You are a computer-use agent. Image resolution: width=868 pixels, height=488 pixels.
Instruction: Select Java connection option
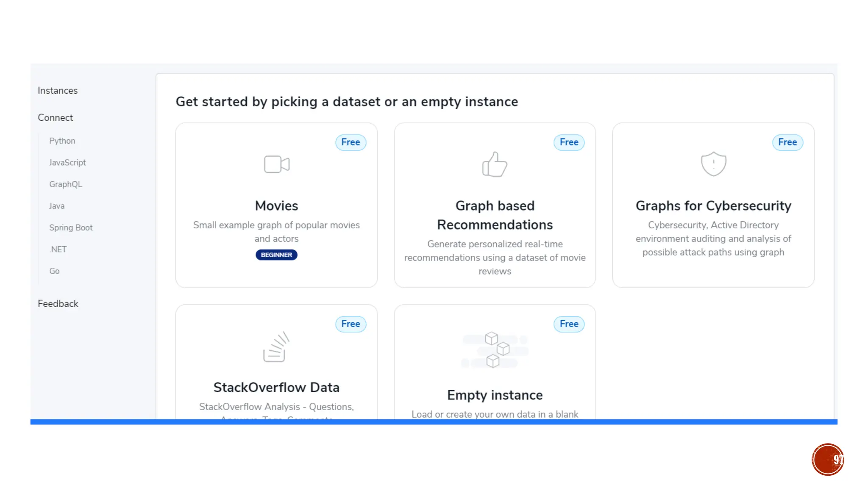(x=57, y=206)
